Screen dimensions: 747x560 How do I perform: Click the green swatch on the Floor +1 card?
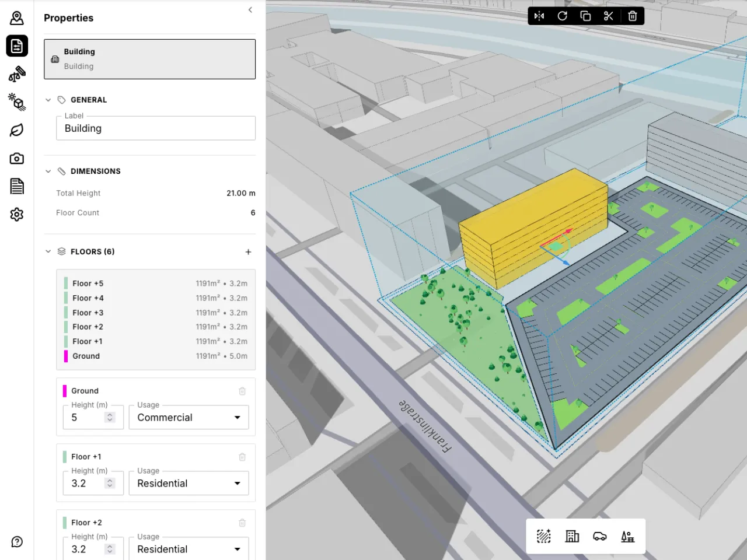[x=65, y=457]
